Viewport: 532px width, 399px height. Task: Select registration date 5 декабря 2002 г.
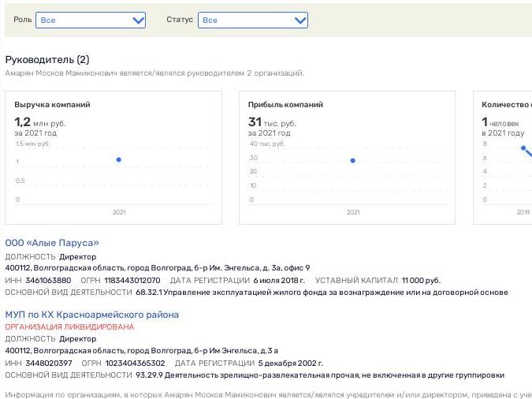290,364
